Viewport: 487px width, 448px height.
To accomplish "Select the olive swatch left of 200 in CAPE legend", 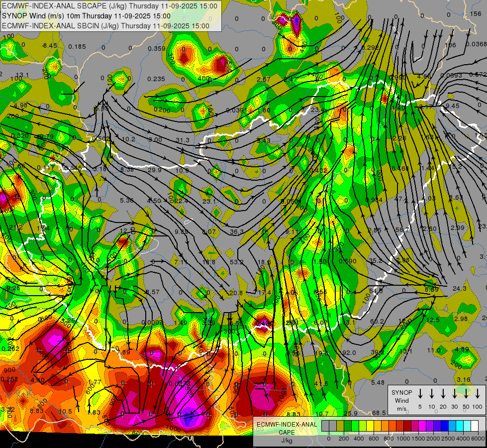I will click(x=340, y=426).
